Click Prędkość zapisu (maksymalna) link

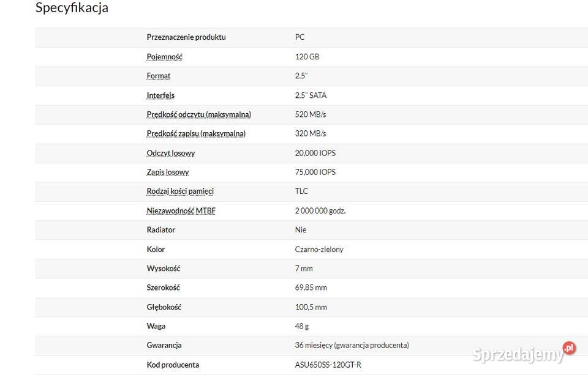click(196, 133)
